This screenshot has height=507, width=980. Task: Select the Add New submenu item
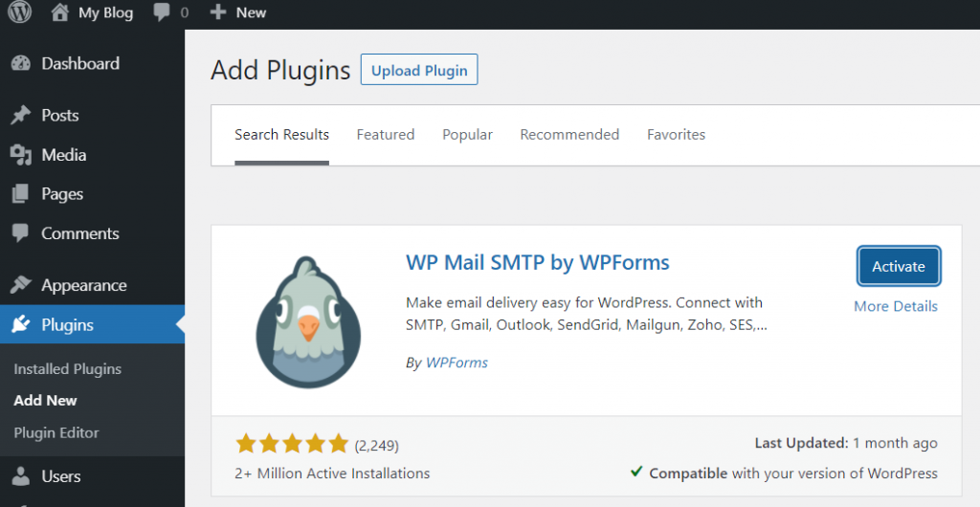point(45,401)
